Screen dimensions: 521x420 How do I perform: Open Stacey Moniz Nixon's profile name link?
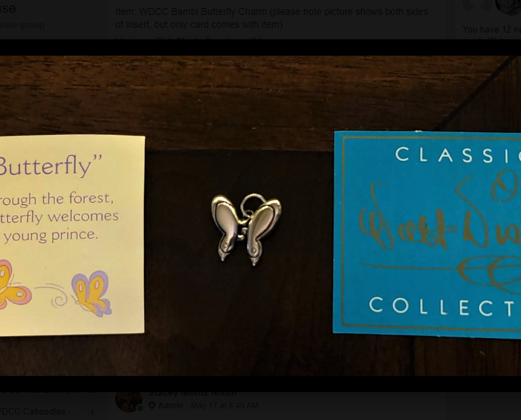pos(193,394)
